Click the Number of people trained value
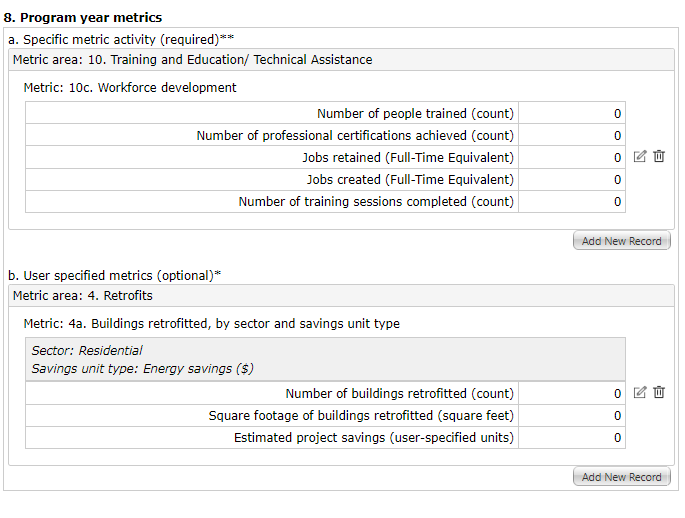Screen dimensions: 685x518 [572, 114]
